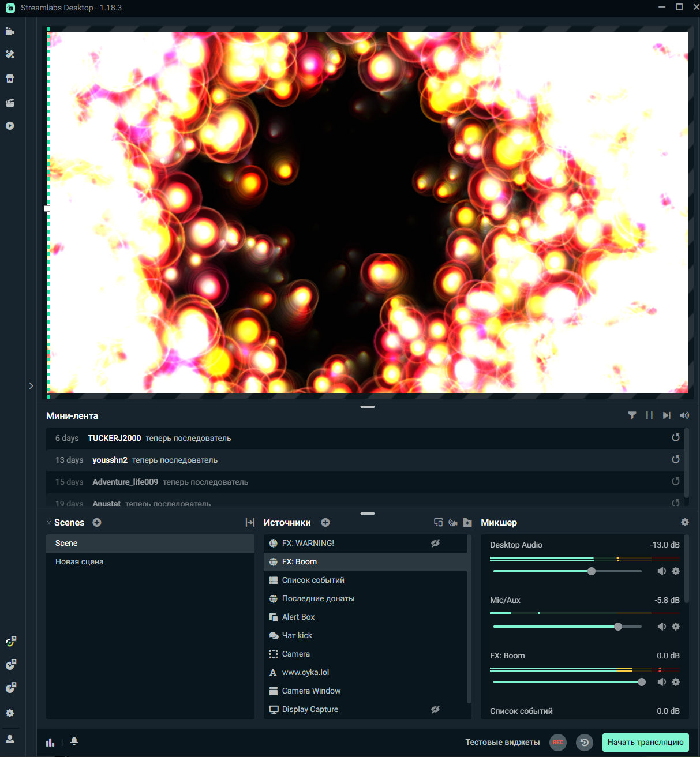Click the TUCKERJ2000 username
The width and height of the screenshot is (700, 757).
coord(114,438)
